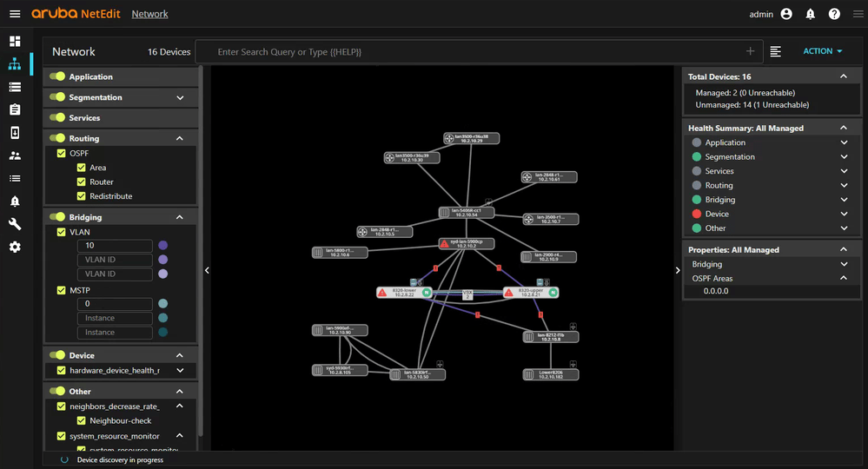Open the hamburger menu at top left
Screen dimensions: 868x469
click(x=15, y=14)
